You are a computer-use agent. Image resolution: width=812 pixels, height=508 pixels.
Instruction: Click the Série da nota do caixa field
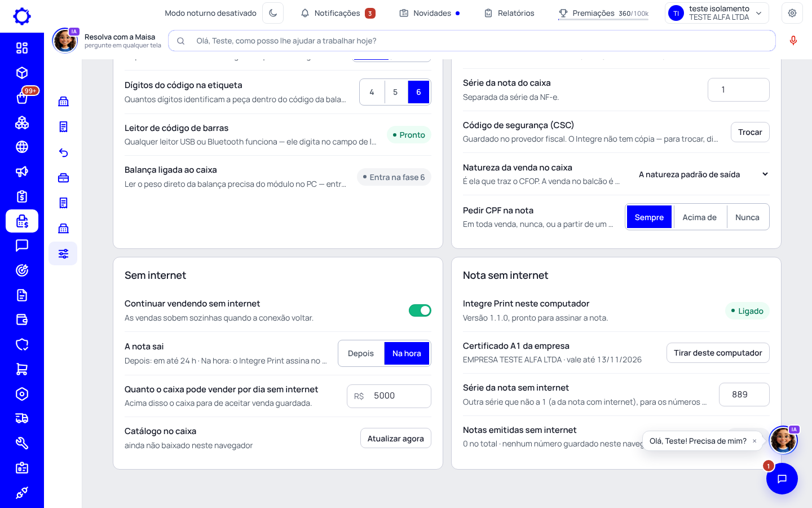[x=739, y=90]
